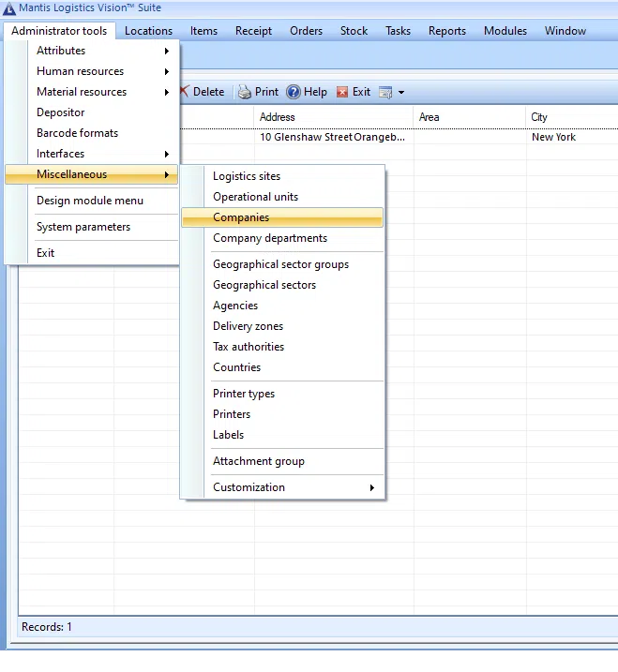Image resolution: width=618 pixels, height=672 pixels.
Task: Open dropdown arrow next to Exit toolbar
Action: click(401, 92)
